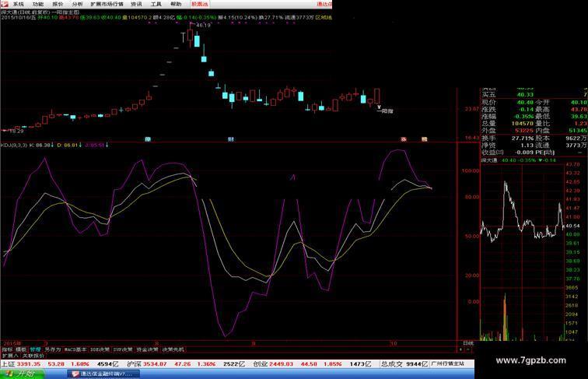588x379 pixels.
Task: Click the 总量 104570 value
Action: [x=523, y=124]
